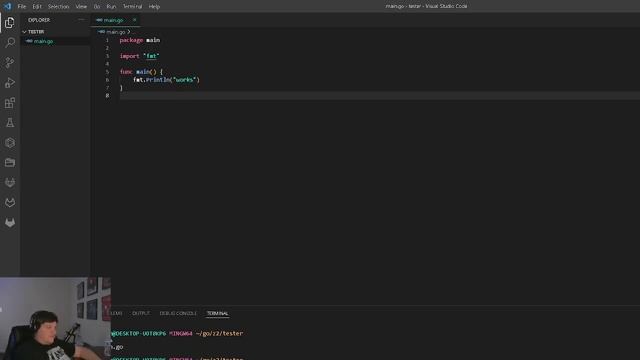Image resolution: width=640 pixels, height=360 pixels.
Task: Open the Testing flask icon
Action: click(x=10, y=122)
